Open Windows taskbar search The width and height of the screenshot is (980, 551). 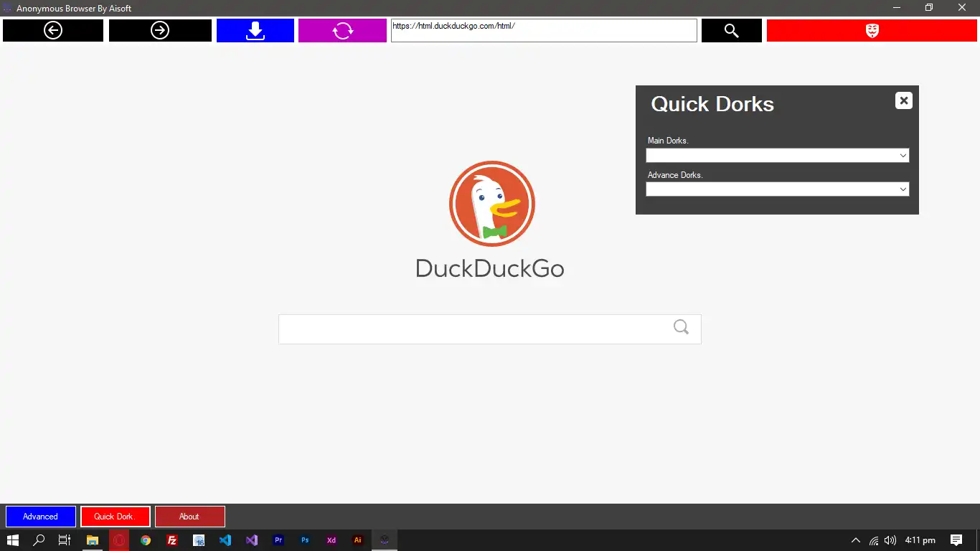coord(39,540)
